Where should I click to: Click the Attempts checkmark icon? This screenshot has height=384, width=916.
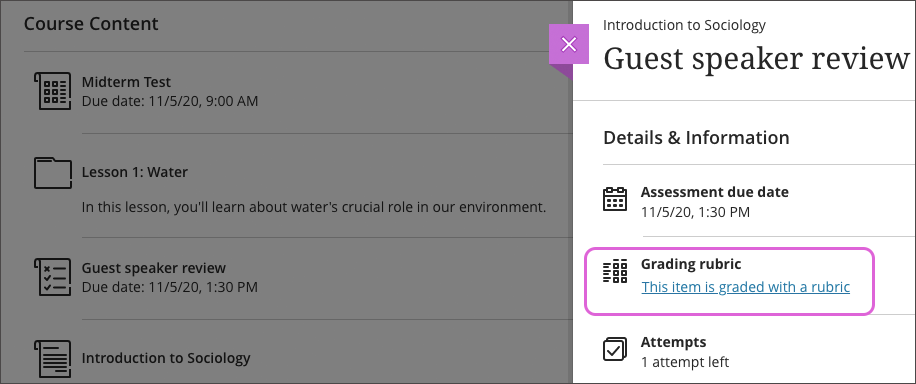tap(615, 349)
